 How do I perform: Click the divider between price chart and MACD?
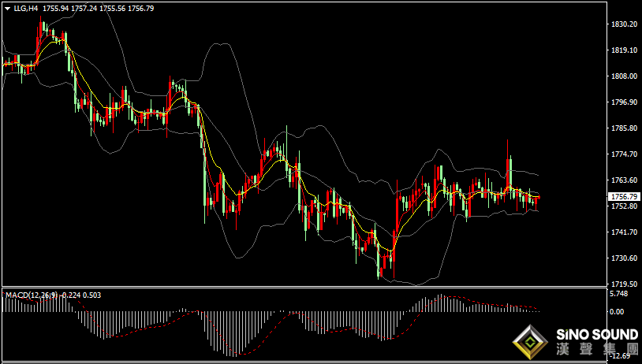coord(303,288)
